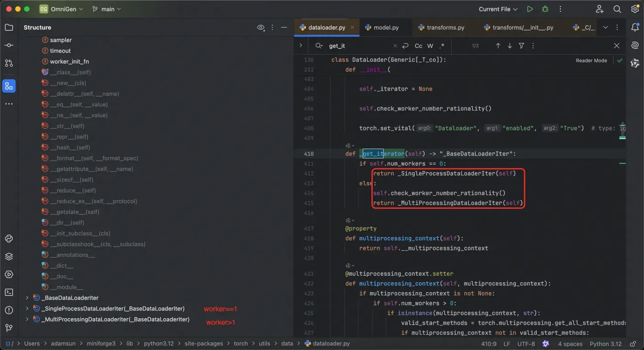Image resolution: width=644 pixels, height=350 pixels.
Task: Open Current File run configuration dropdown
Action: pos(498,9)
